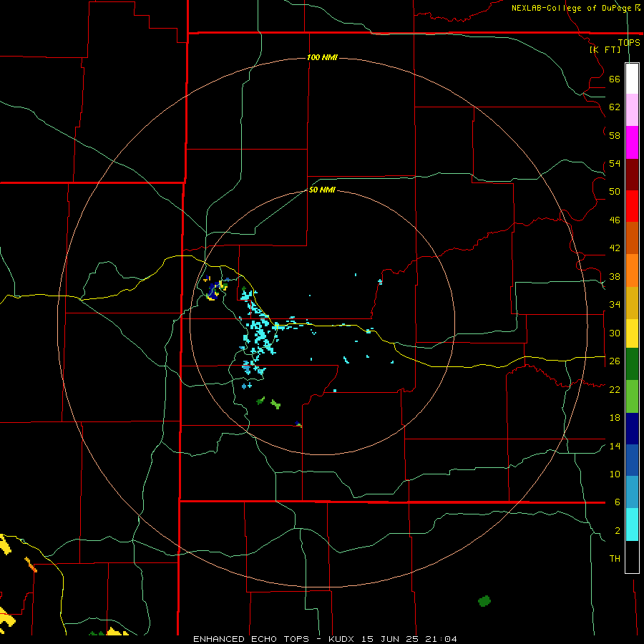This screenshot has height=644, width=644.
Task: Click the "[K FT]" units label
Action: point(605,49)
